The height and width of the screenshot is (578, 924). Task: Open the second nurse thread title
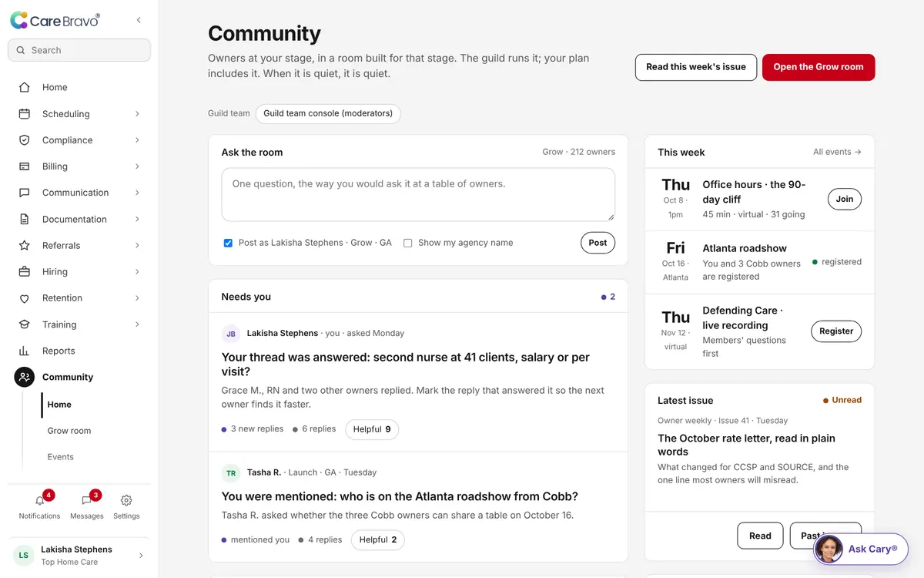click(406, 365)
